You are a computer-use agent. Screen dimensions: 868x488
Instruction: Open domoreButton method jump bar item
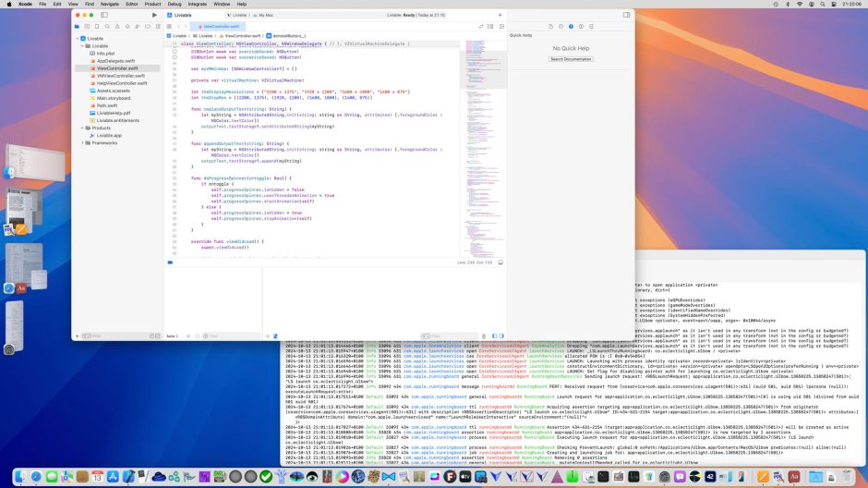click(x=285, y=35)
